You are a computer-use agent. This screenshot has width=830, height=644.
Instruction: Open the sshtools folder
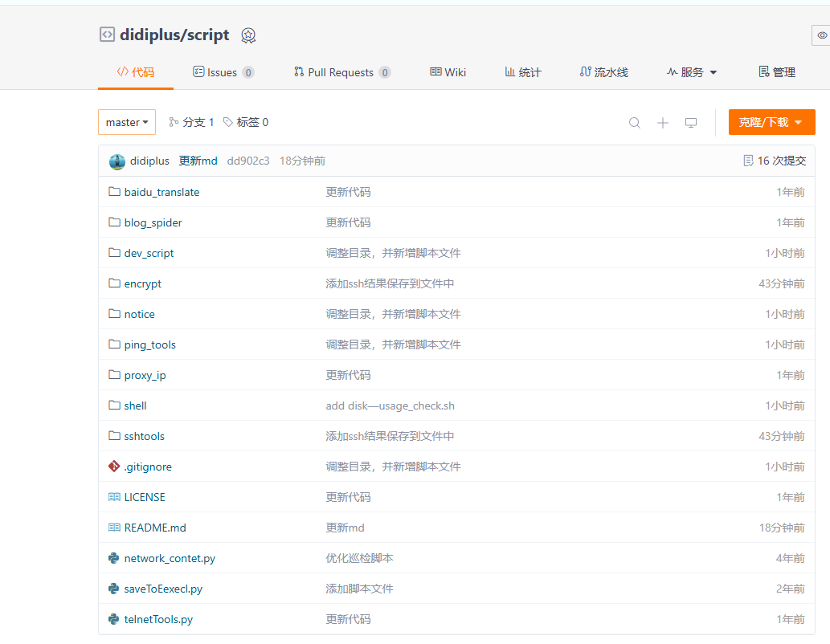point(145,437)
